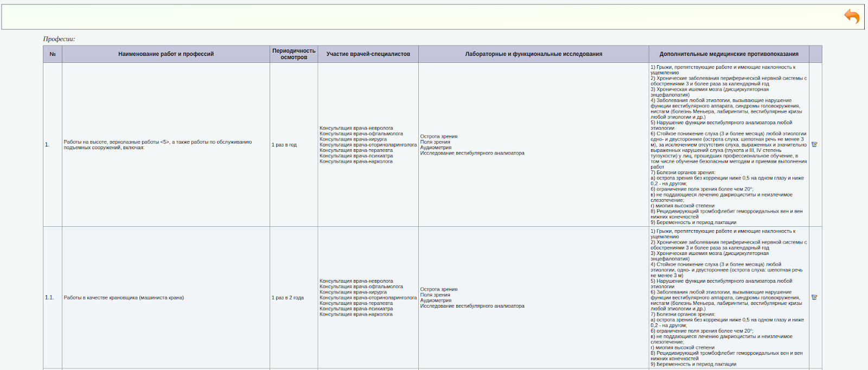Viewport: 868px width, 370px height.
Task: Click 'Лабораторные и функциональные исследования' header
Action: pos(533,54)
